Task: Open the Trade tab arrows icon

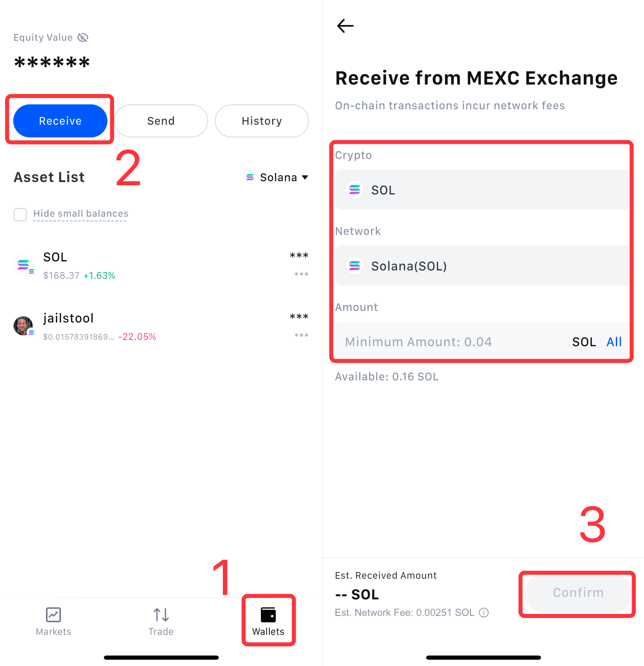Action: (161, 615)
